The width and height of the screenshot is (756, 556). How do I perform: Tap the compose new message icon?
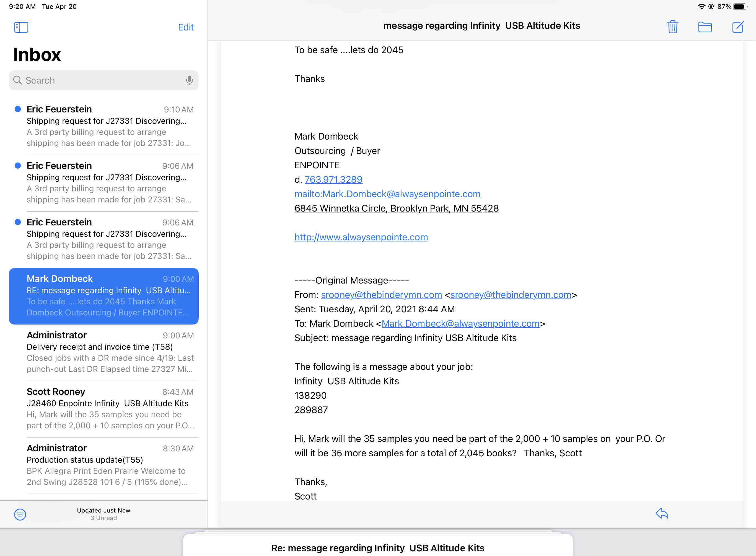(x=737, y=27)
